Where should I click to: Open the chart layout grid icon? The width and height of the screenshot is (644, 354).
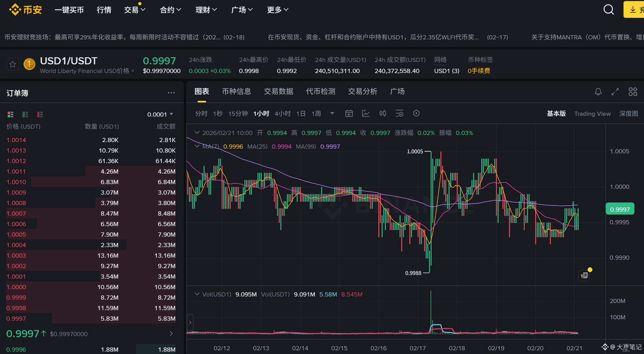[633, 92]
